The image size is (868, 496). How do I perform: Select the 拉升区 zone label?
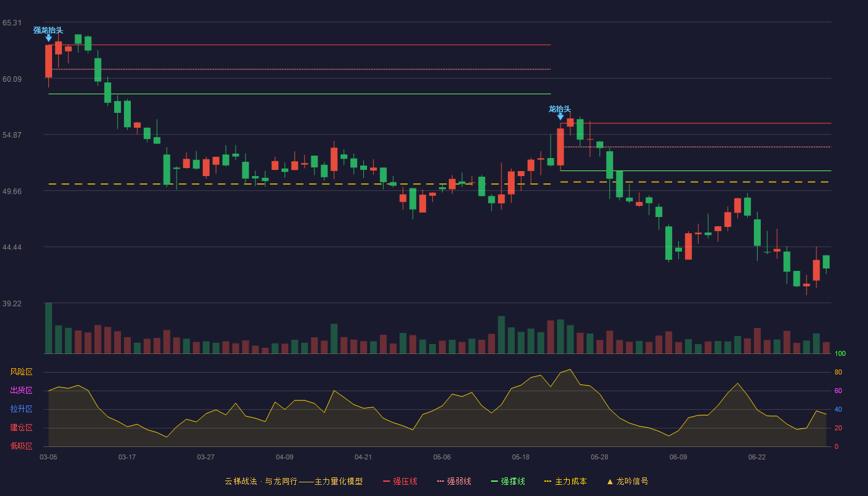coord(21,409)
